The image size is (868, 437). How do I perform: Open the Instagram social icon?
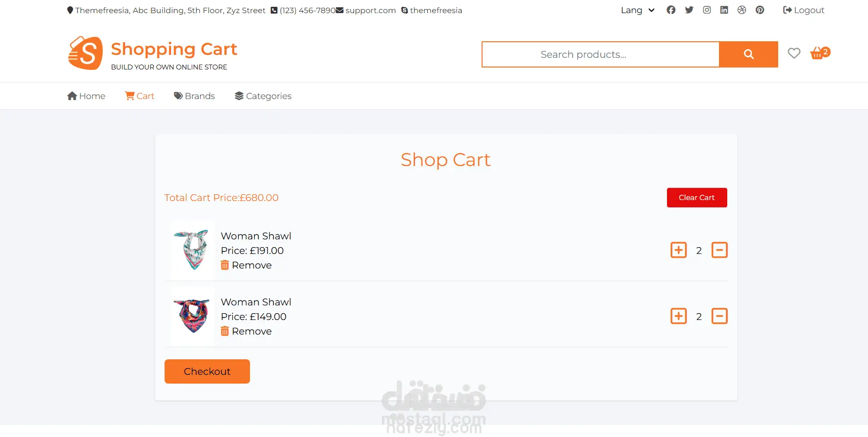707,10
